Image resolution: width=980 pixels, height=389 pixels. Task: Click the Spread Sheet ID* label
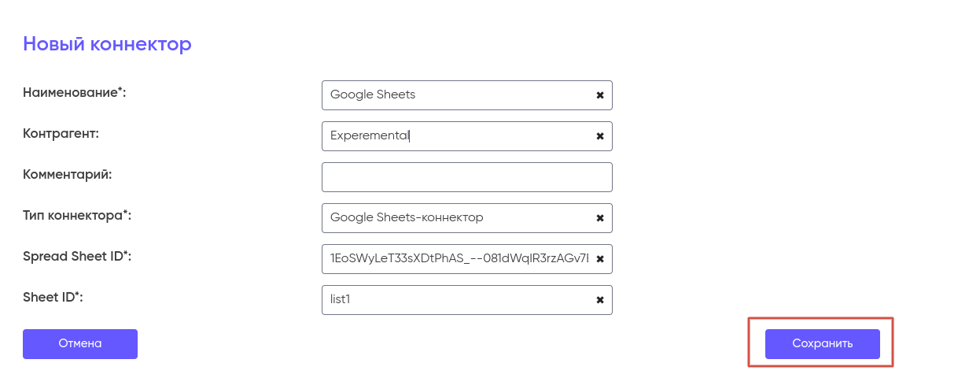pyautogui.click(x=76, y=257)
